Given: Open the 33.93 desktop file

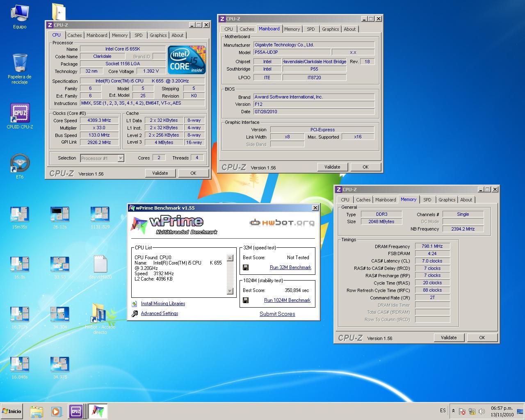Looking at the screenshot, I should click(60, 268).
